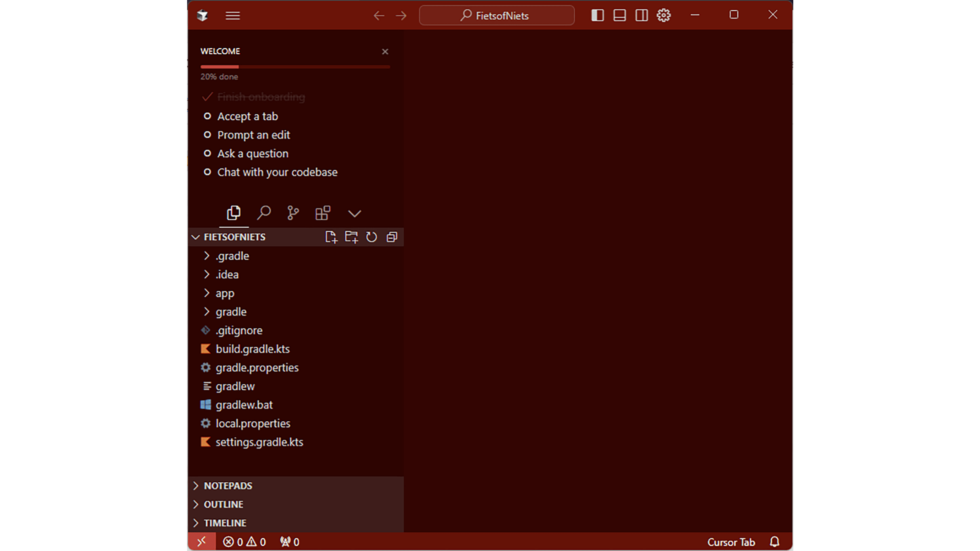
Task: Select the Explorer files tab
Action: pos(234,212)
